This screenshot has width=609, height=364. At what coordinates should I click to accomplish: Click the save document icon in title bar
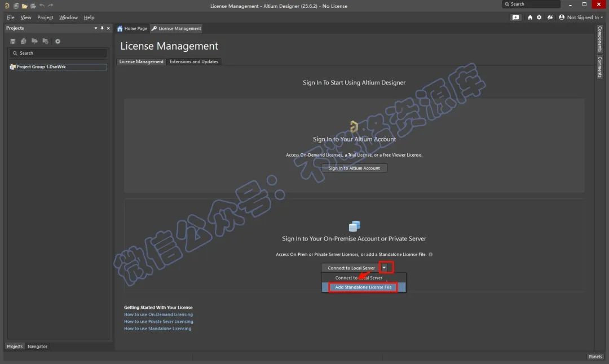pyautogui.click(x=16, y=6)
